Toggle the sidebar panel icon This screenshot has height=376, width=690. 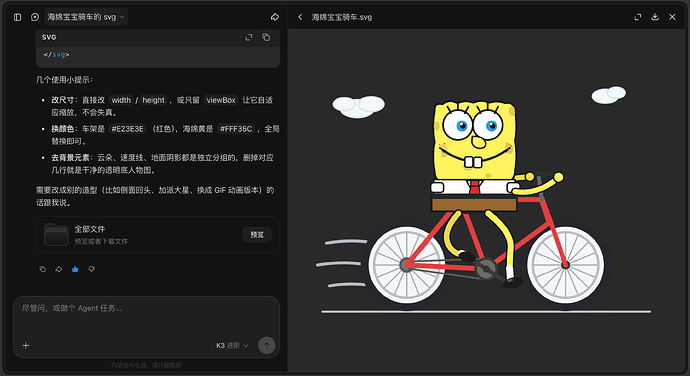coord(18,17)
